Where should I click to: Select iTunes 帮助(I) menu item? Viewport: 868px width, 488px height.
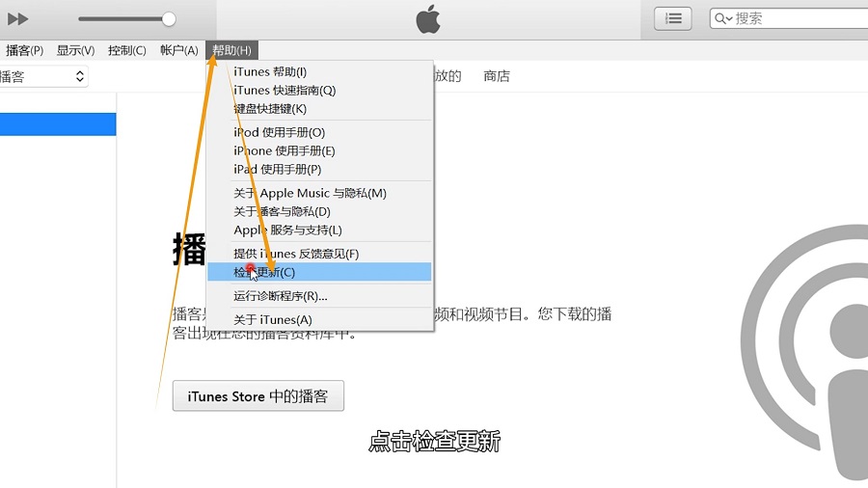(x=319, y=72)
